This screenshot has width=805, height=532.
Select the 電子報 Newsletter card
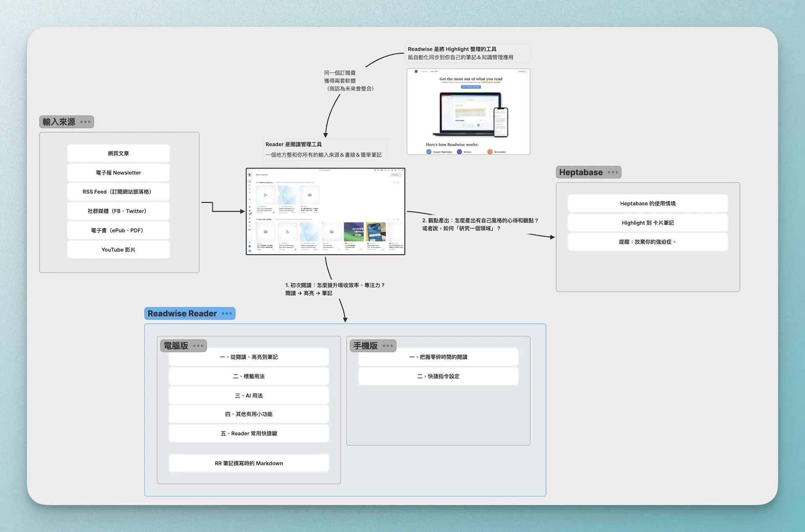click(x=118, y=173)
